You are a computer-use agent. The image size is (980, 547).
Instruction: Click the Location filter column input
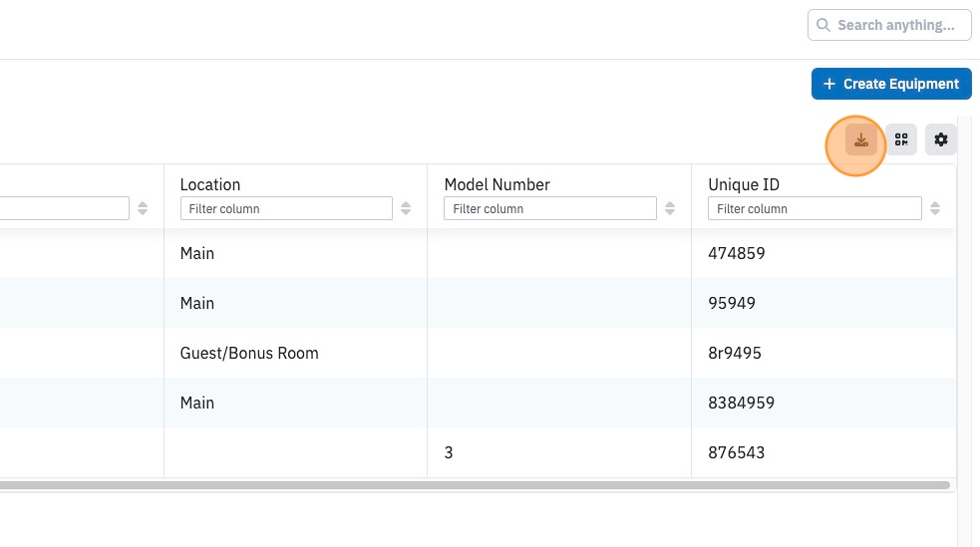[x=286, y=208]
